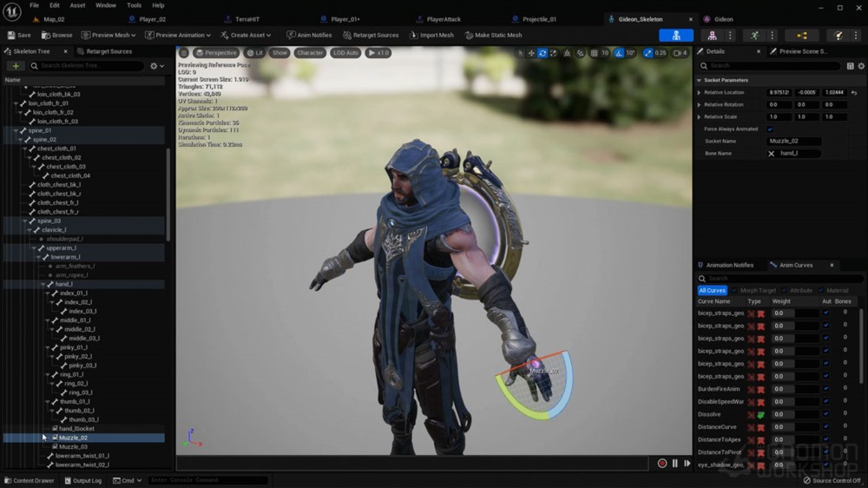Clear the Bone Name hand_l value

[771, 154]
